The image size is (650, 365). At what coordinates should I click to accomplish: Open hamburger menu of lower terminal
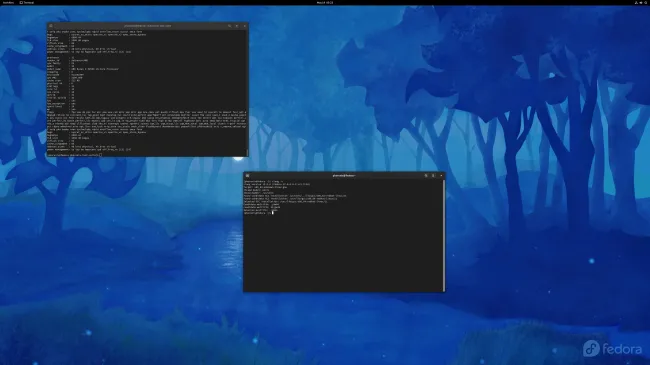click(433, 175)
